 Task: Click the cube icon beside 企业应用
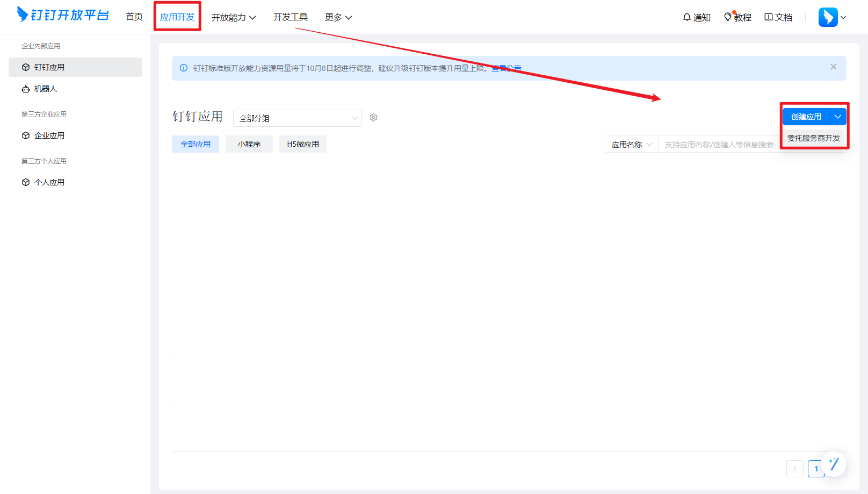click(26, 135)
